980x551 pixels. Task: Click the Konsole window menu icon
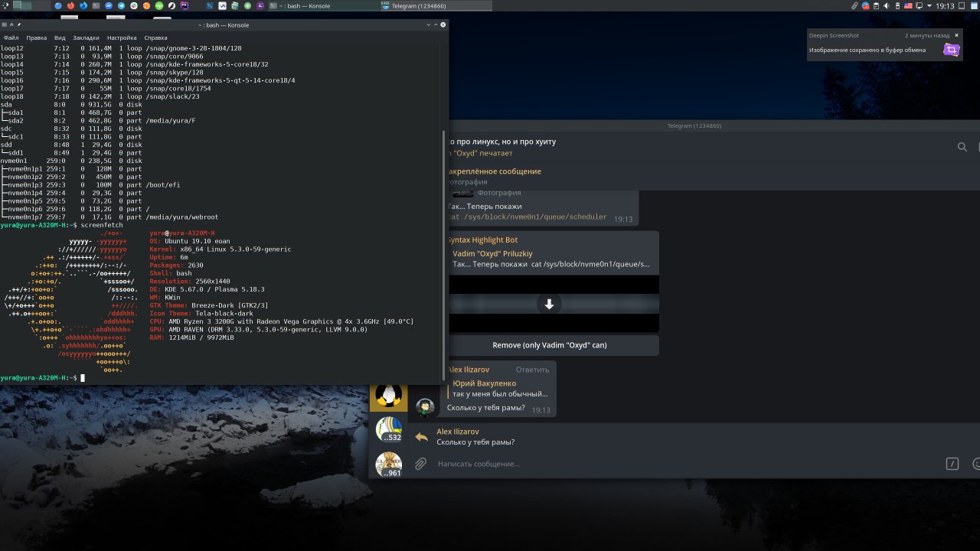[5, 25]
